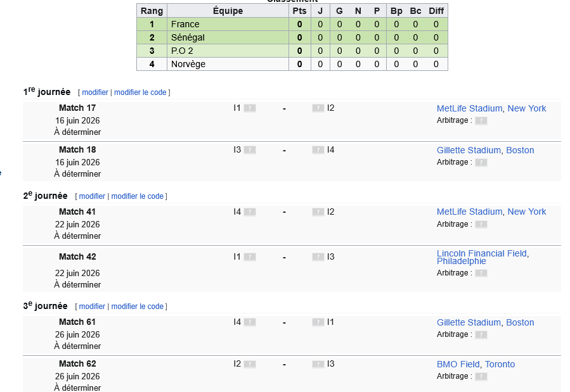
Task: Open Boston link in Match 18
Action: 520,150
